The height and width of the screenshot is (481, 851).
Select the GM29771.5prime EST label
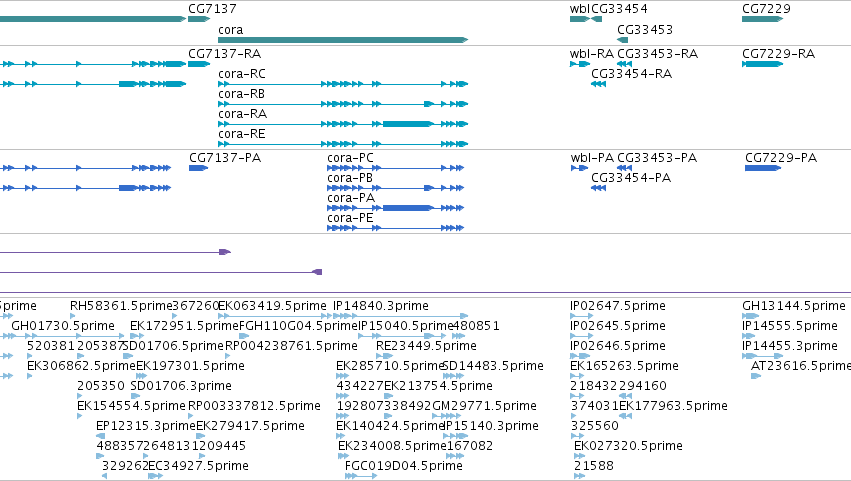[x=484, y=406]
